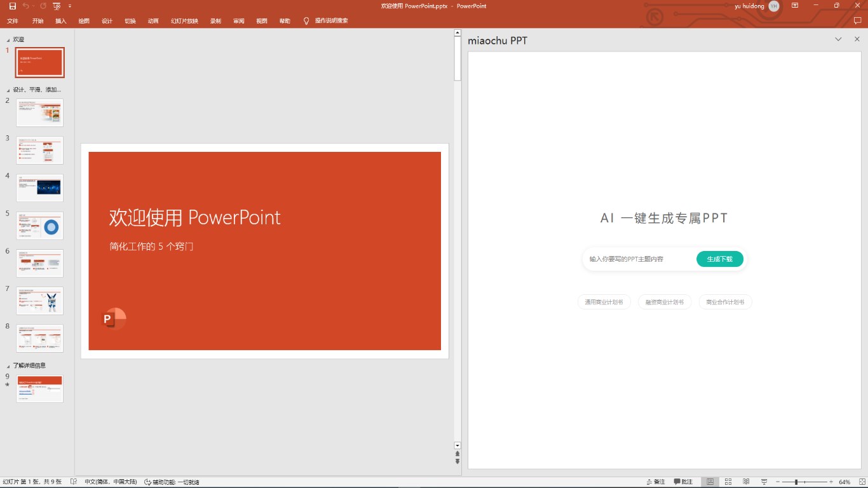Choose the 商业合作计划书 suggestion

click(x=725, y=302)
